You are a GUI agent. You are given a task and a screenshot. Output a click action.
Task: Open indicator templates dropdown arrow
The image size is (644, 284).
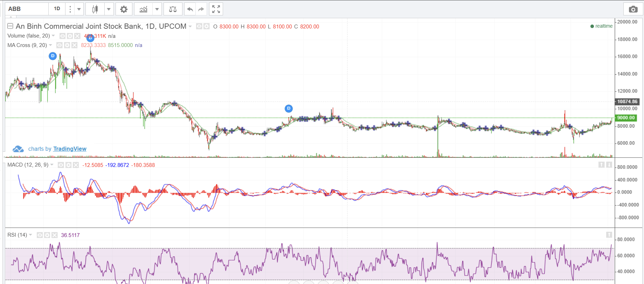(x=157, y=9)
